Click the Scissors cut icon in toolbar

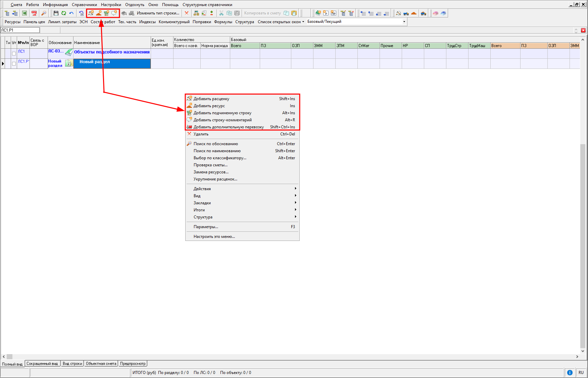[x=221, y=13]
